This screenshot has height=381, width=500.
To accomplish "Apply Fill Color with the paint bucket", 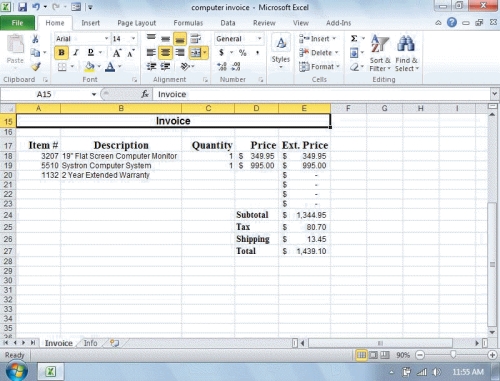I will pos(89,67).
